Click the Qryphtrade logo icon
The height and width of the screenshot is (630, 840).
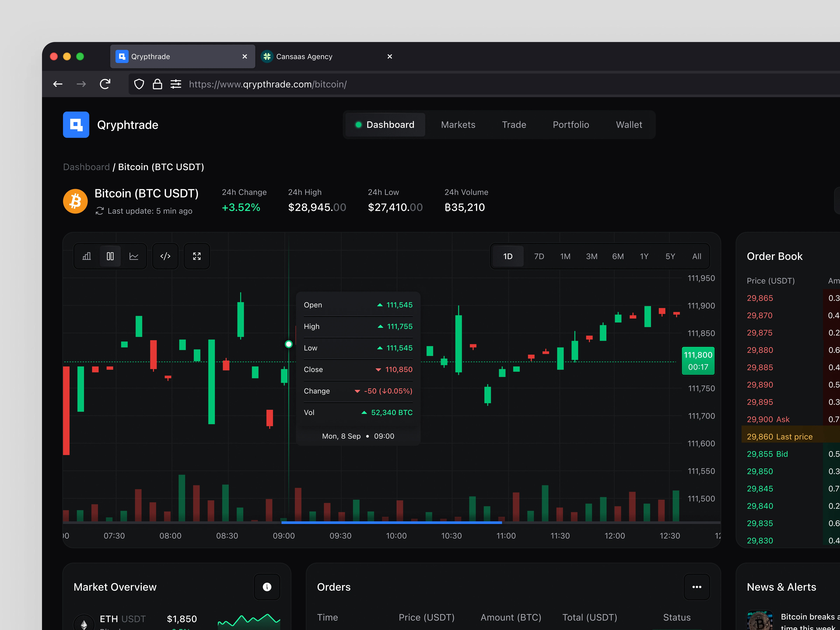[76, 125]
